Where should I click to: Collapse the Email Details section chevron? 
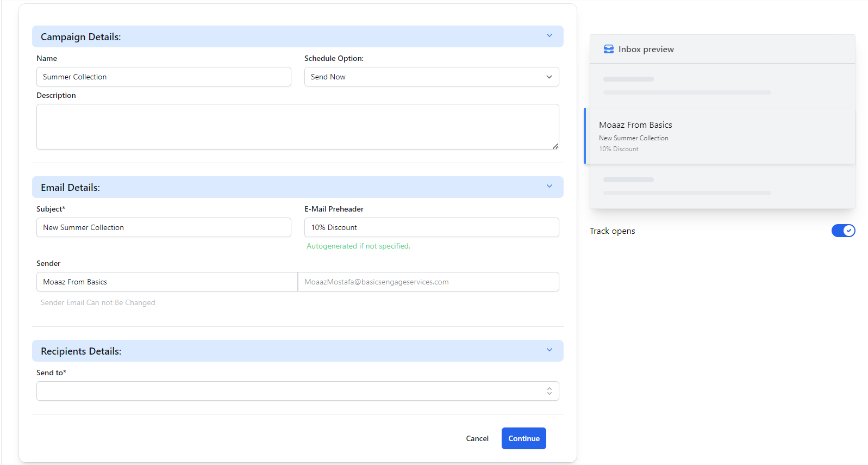[x=549, y=187]
